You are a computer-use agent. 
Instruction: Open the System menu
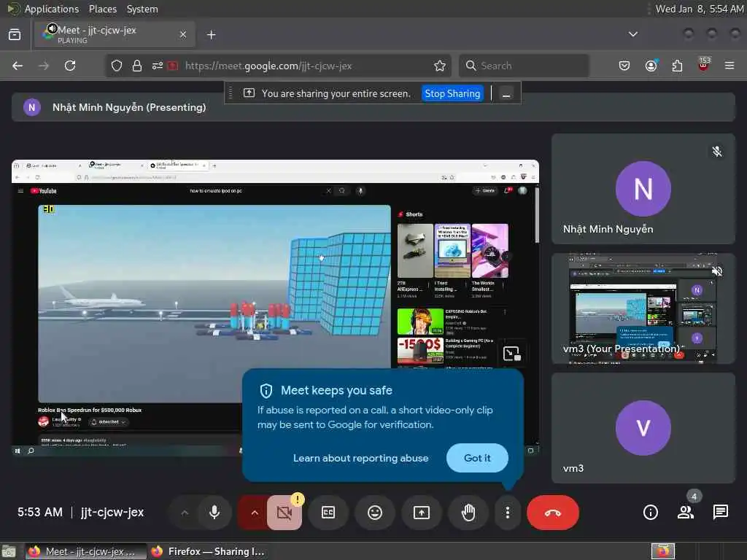(142, 9)
